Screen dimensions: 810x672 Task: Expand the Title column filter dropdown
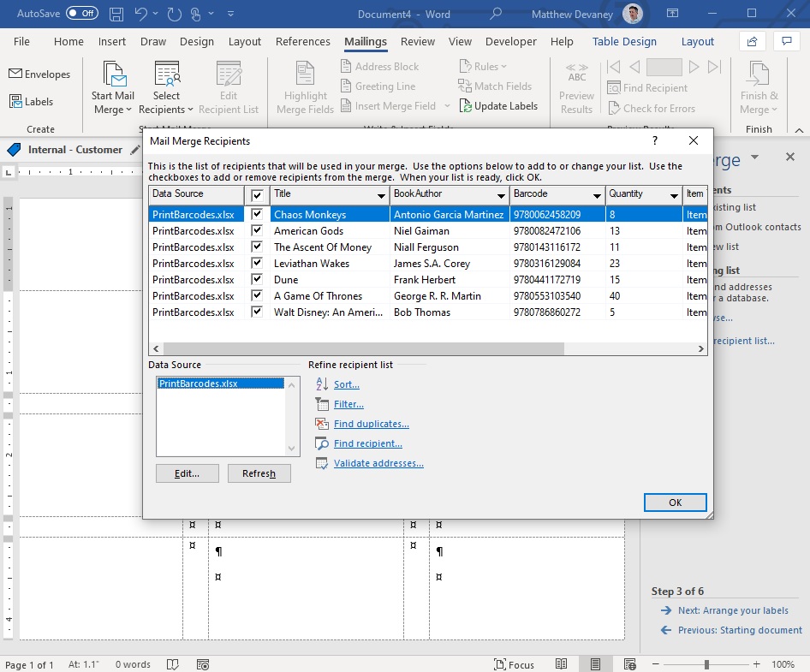click(381, 196)
